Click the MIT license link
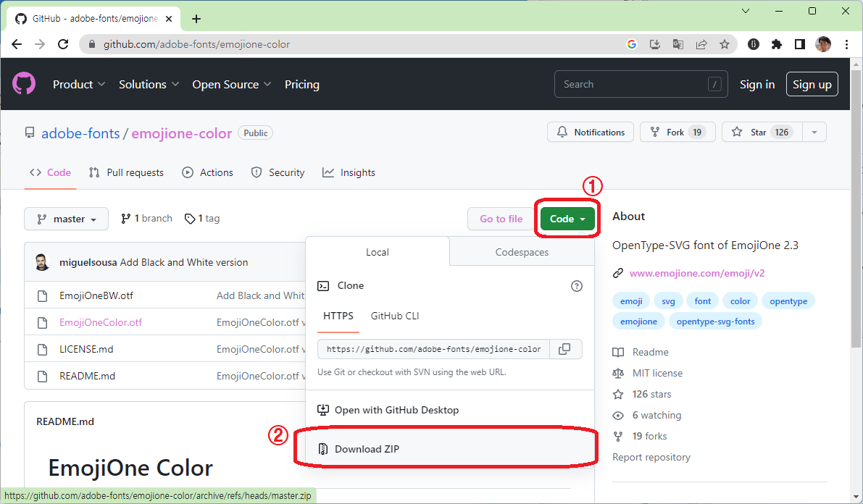The width and height of the screenshot is (863, 504). [x=657, y=373]
